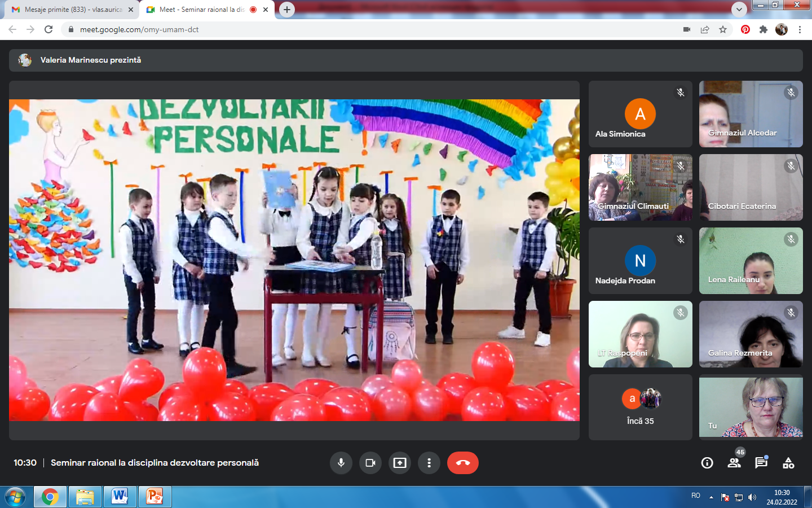The height and width of the screenshot is (508, 812).
Task: Open the meeting details info icon
Action: click(707, 463)
